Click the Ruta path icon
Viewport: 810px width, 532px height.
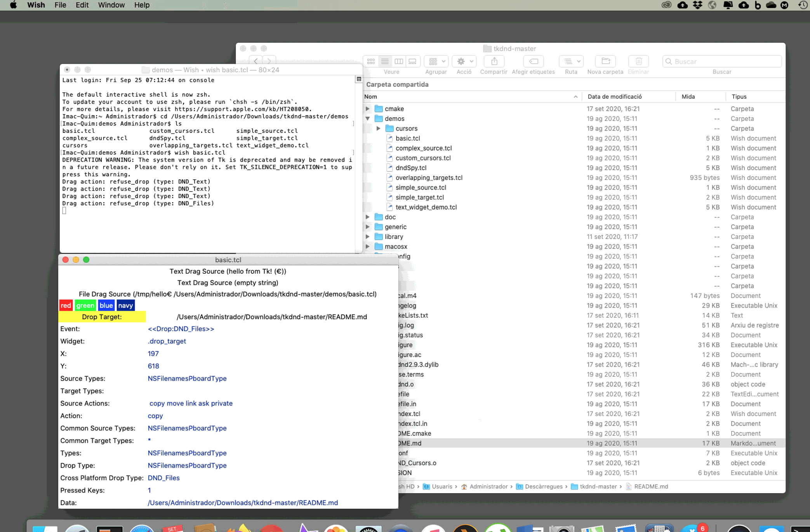pyautogui.click(x=570, y=61)
